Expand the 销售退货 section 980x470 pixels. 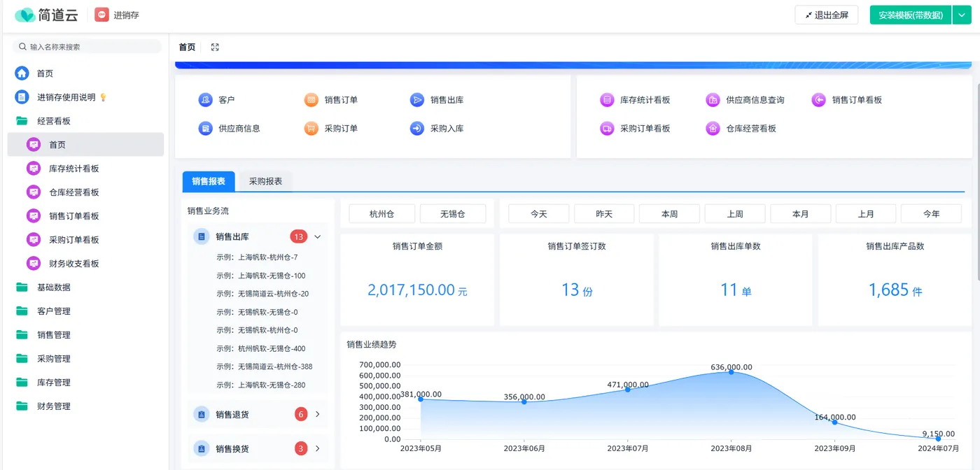pyautogui.click(x=318, y=415)
